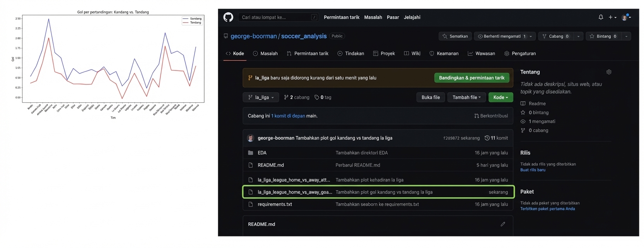Image resolution: width=644 pixels, height=248 pixels.
Task: Switch to the Wiki tab
Action: (412, 53)
